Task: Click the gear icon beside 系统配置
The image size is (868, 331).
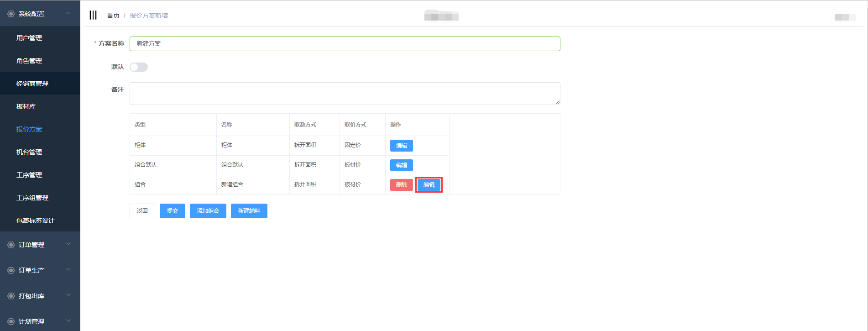Action: click(11, 14)
